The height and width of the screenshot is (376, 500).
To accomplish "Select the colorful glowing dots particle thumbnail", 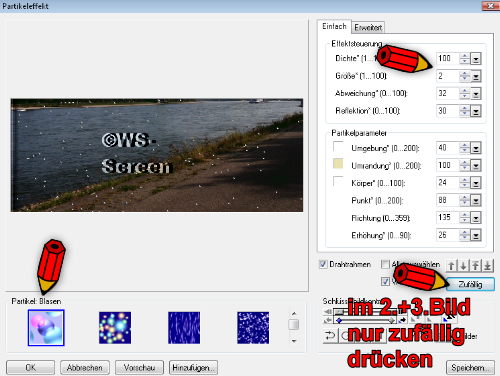I will tap(115, 328).
